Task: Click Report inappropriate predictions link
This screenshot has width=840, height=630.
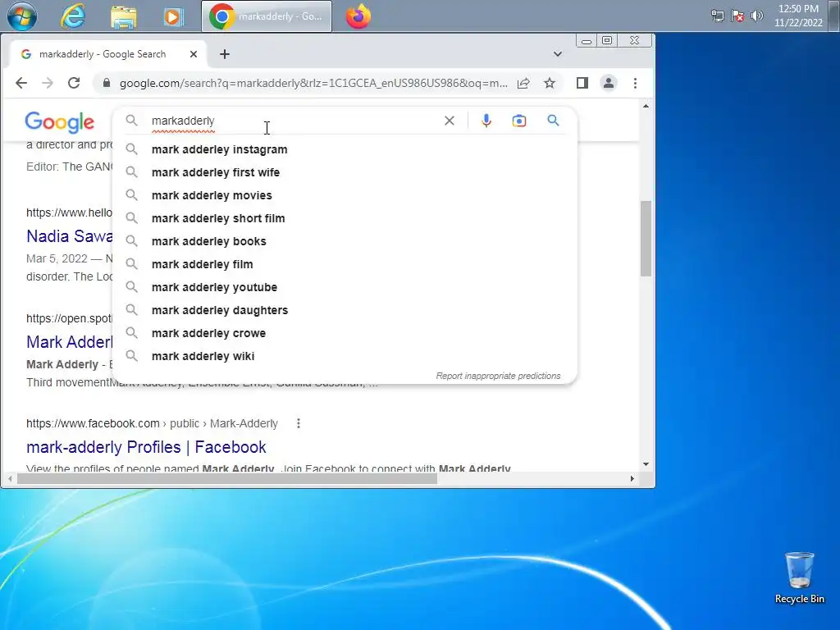Action: click(x=498, y=376)
